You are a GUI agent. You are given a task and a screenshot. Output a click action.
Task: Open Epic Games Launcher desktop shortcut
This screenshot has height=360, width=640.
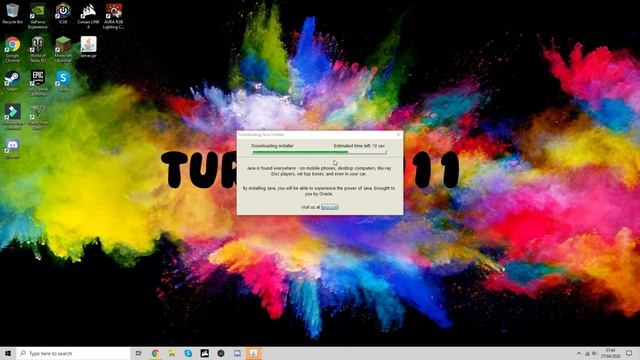38,82
